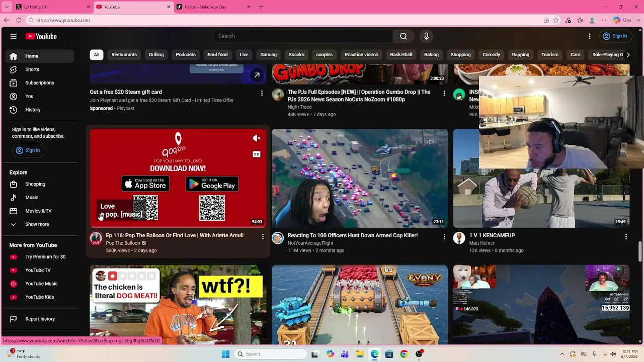
Task: Switch to the TikTok browser tab
Action: tap(213, 7)
